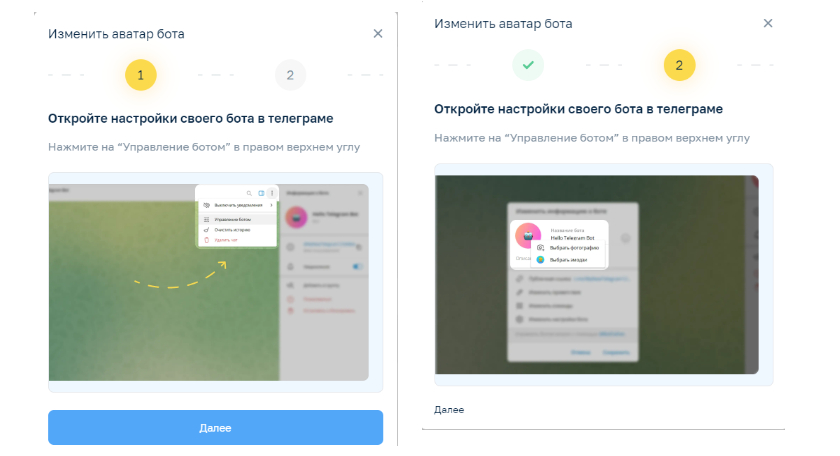Click the pink bot avatar in right tutorial image

(x=528, y=235)
